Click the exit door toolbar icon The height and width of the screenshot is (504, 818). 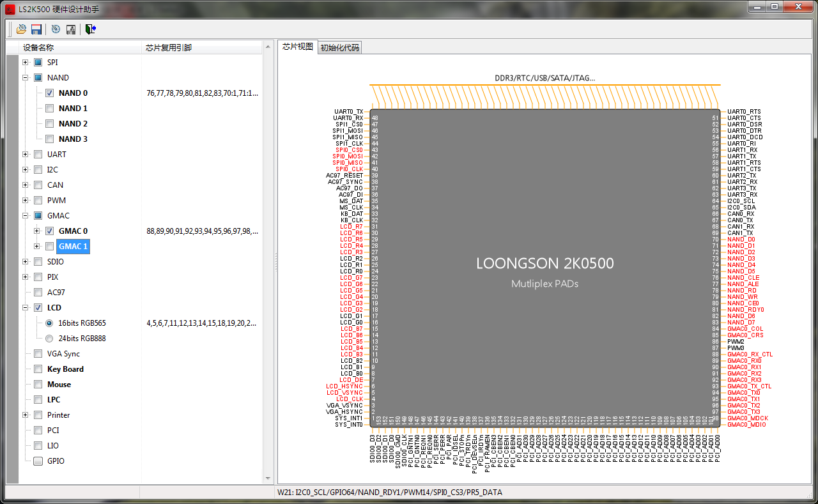90,29
